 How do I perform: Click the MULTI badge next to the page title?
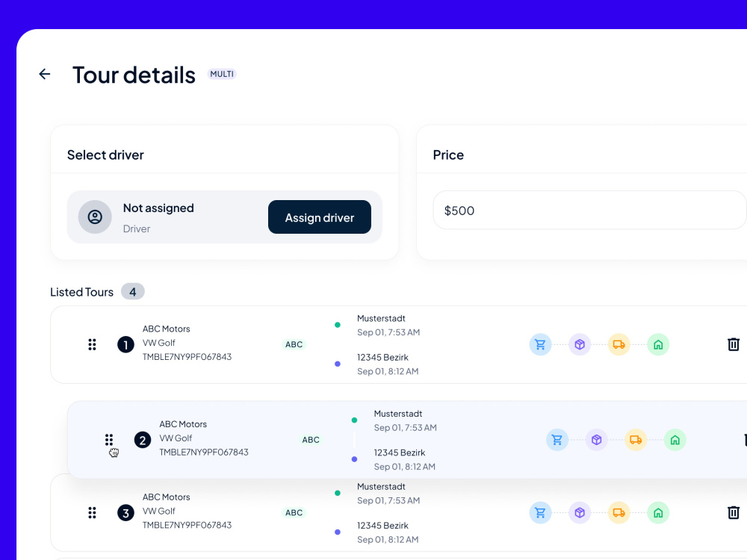(x=222, y=74)
